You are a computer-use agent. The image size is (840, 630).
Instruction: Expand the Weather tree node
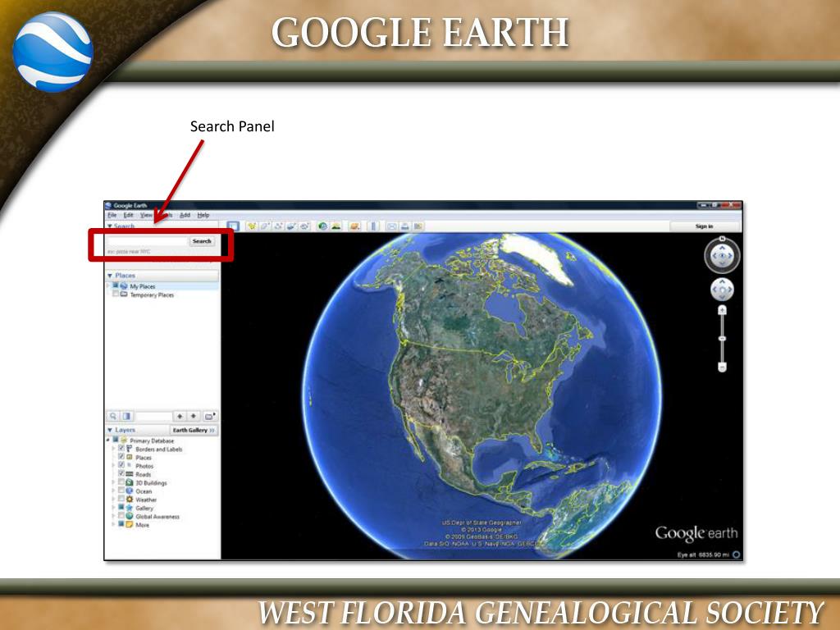click(113, 500)
